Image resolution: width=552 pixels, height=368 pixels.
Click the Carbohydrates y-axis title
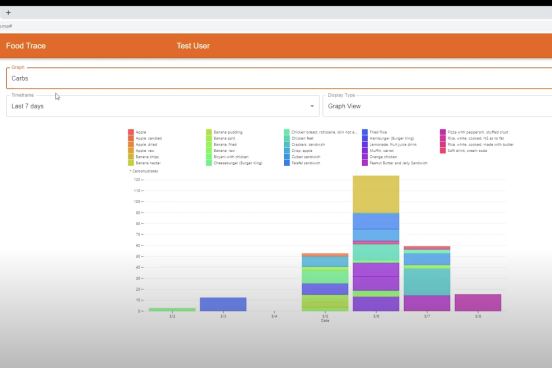pos(144,171)
